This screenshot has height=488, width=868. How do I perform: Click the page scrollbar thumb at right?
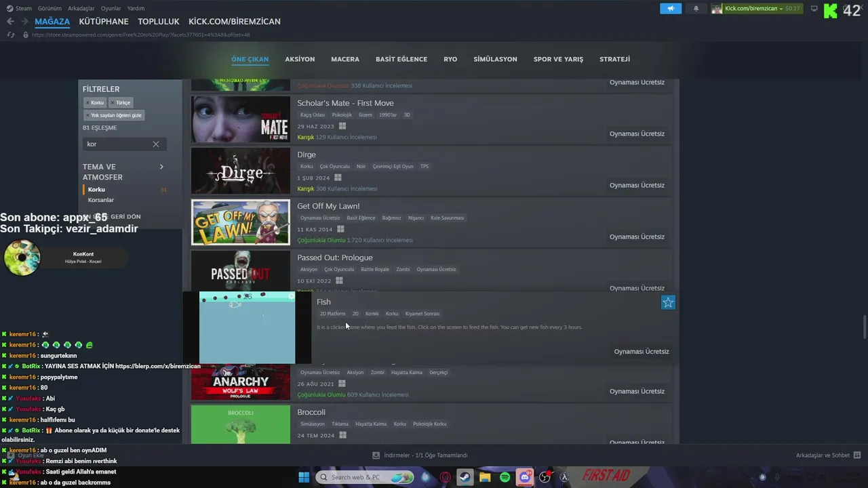(864, 327)
